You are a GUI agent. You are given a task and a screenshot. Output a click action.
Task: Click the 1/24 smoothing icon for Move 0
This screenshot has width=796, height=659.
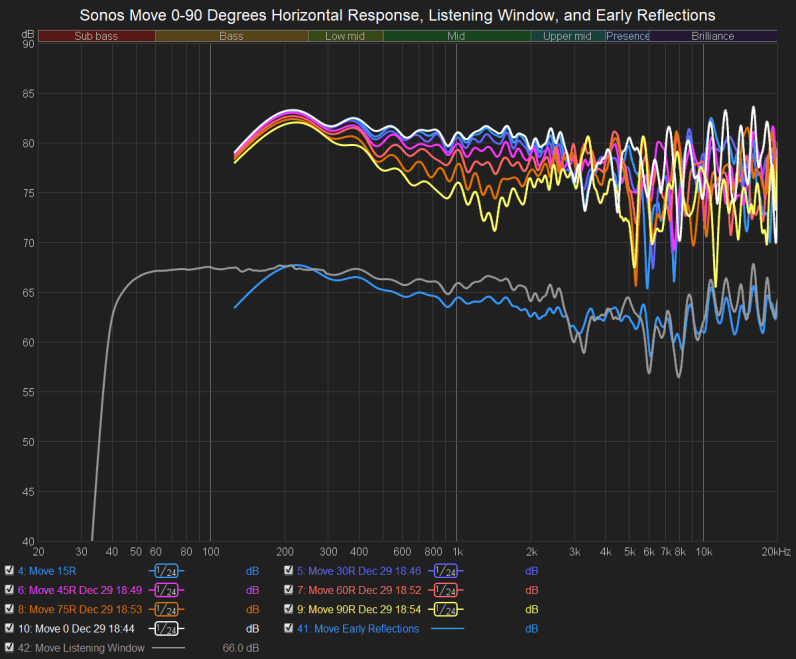pyautogui.click(x=168, y=629)
